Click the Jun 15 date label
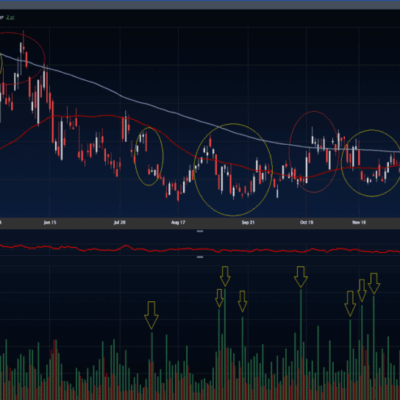The width and height of the screenshot is (400, 400). pos(50,222)
